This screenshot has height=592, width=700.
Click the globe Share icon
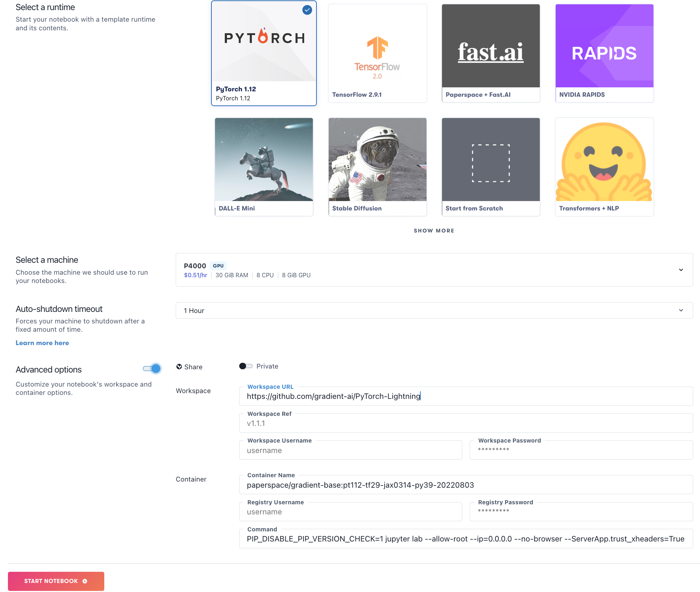[x=179, y=367]
